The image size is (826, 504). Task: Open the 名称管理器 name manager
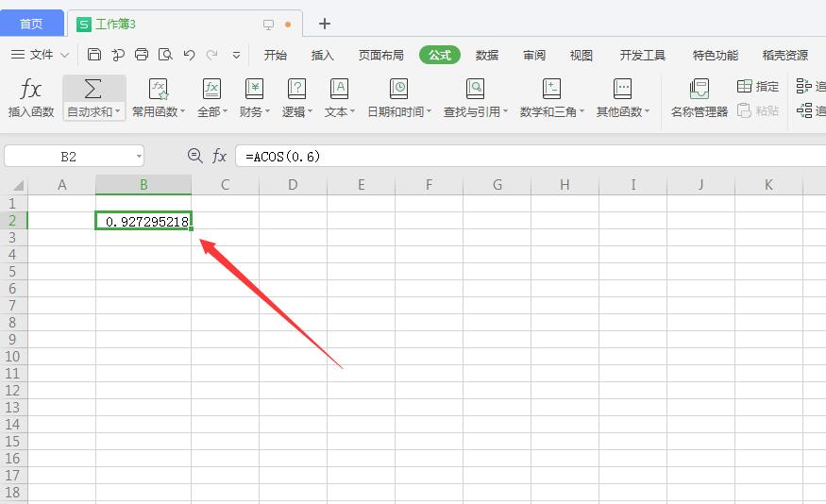pyautogui.click(x=700, y=97)
